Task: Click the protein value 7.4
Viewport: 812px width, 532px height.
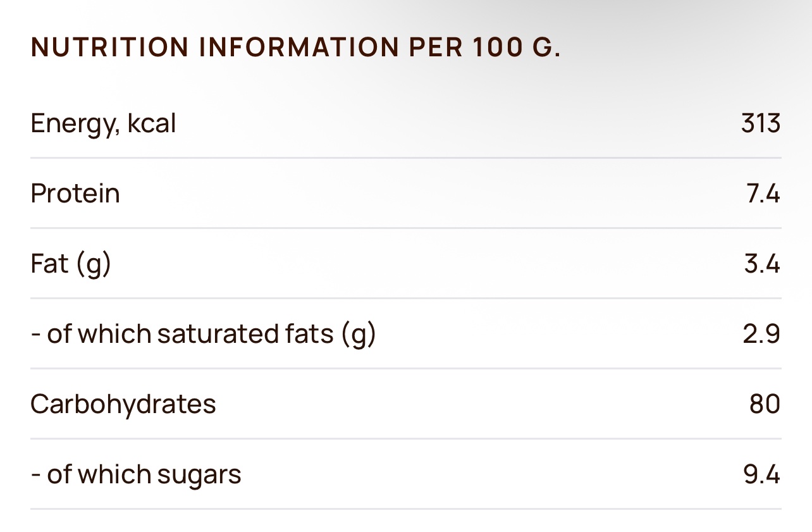Action: pyautogui.click(x=763, y=193)
